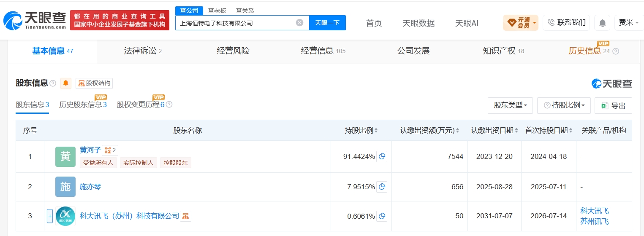Click equity structure icon next to 科大讯飞（苏州）科技有限公司
Image resolution: width=644 pixels, height=236 pixels.
[x=186, y=216]
